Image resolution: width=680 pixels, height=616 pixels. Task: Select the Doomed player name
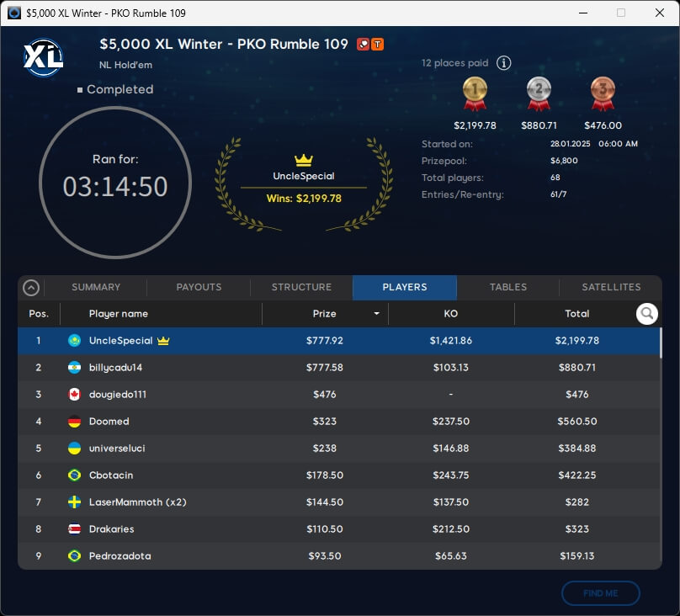109,422
